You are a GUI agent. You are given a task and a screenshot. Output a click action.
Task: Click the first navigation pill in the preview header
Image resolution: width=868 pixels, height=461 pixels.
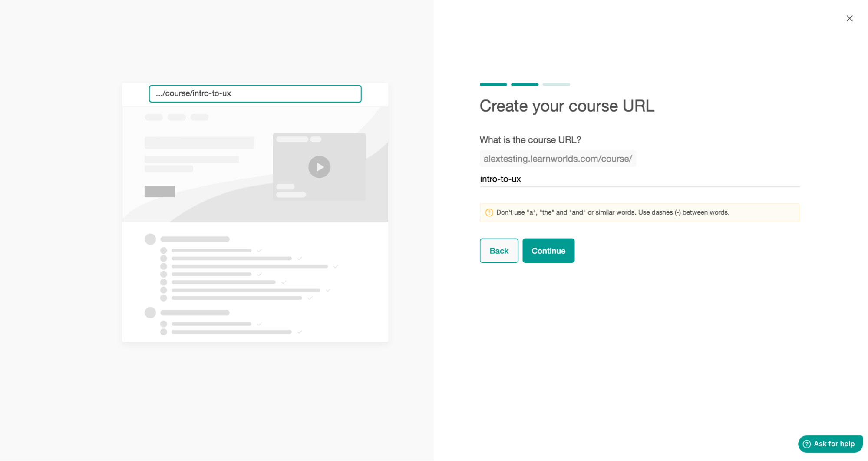point(153,117)
